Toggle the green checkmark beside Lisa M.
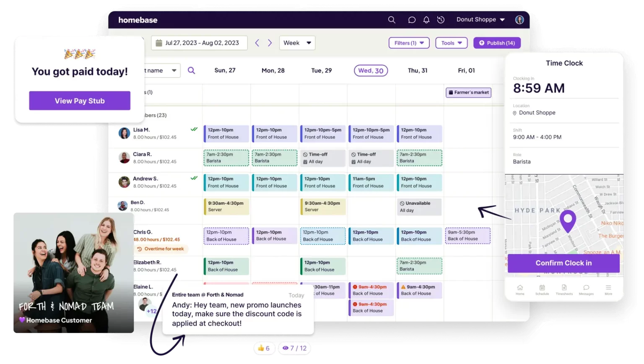The height and width of the screenshot is (364, 644). 194,129
